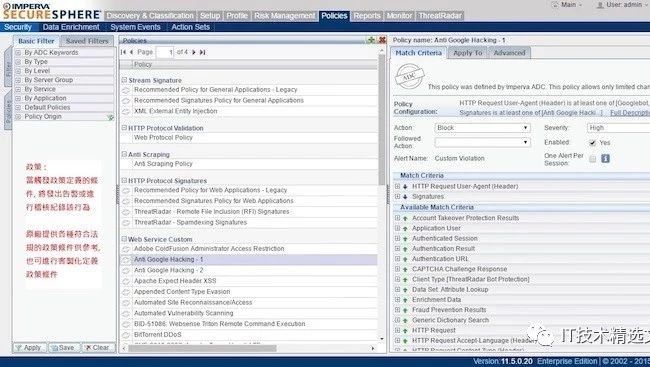The width and height of the screenshot is (650, 367).
Task: Remove HTTP Request User-Agent criteria down arrow
Action: [x=405, y=187]
